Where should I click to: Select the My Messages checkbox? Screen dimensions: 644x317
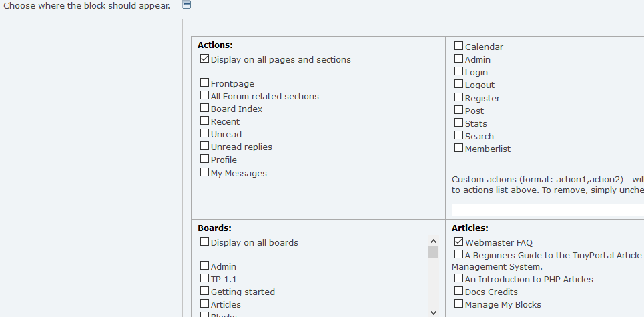[205, 172]
